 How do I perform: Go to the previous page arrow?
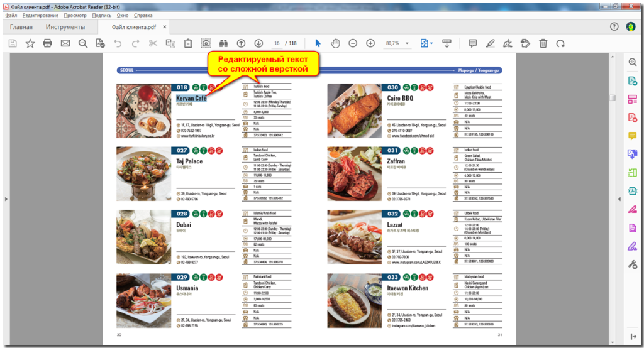(241, 43)
